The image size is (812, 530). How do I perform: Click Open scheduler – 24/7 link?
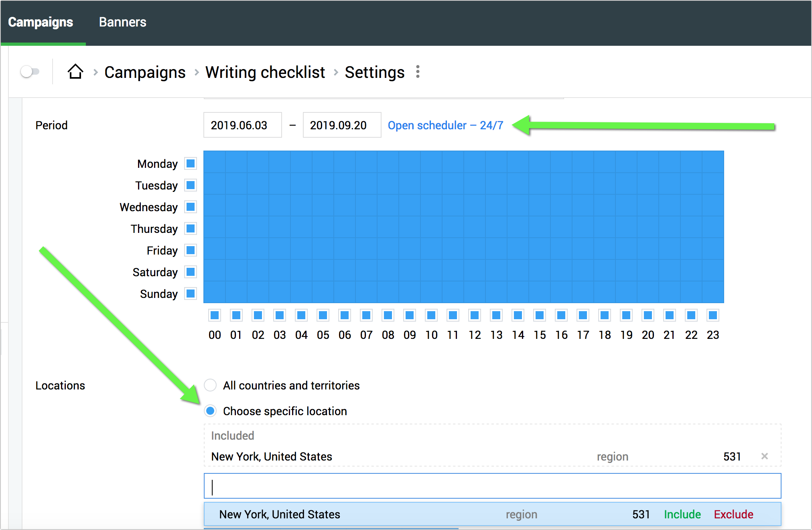pos(445,125)
